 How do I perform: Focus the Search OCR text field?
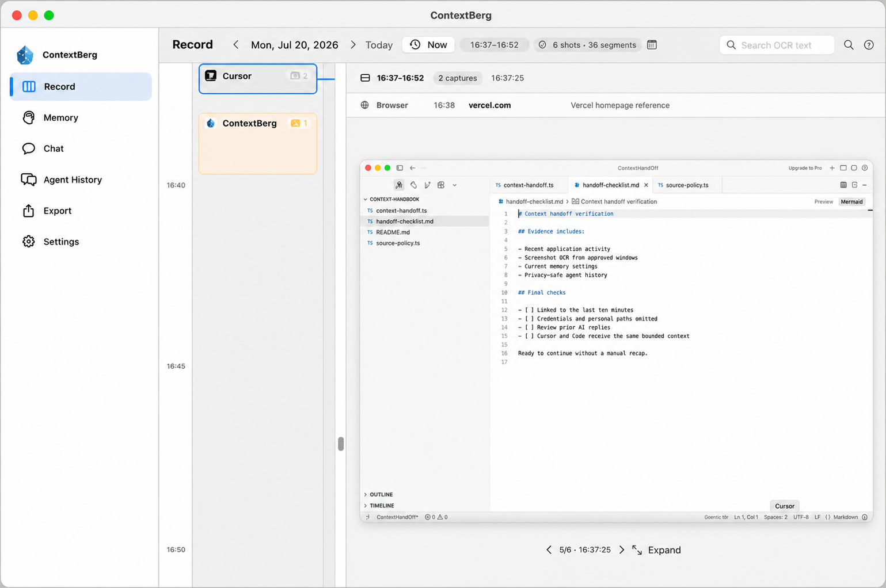coord(777,45)
